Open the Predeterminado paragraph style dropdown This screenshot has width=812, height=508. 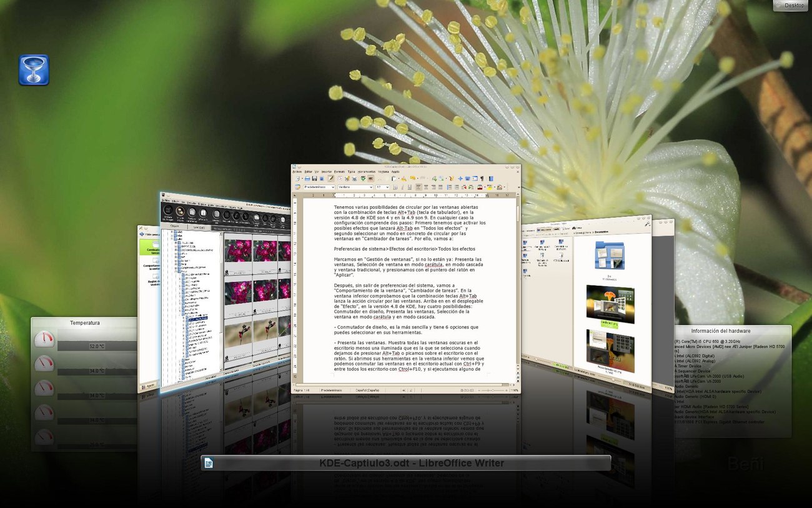click(319, 187)
